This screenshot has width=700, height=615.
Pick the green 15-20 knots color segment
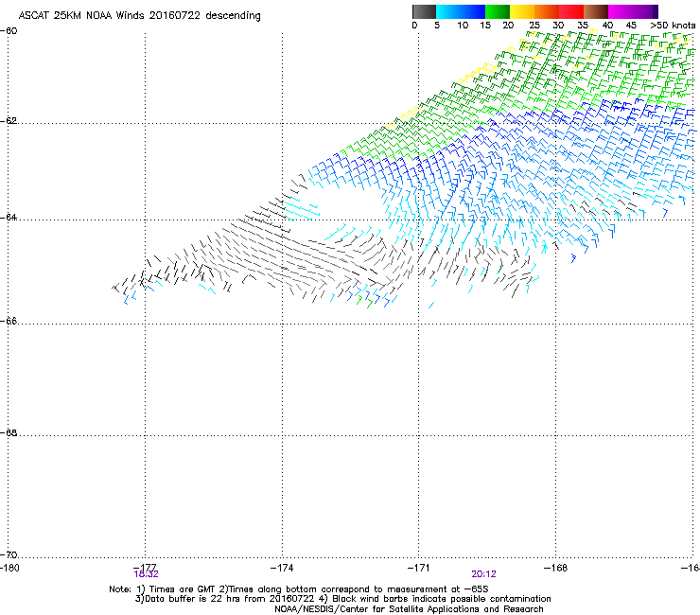[x=498, y=11]
